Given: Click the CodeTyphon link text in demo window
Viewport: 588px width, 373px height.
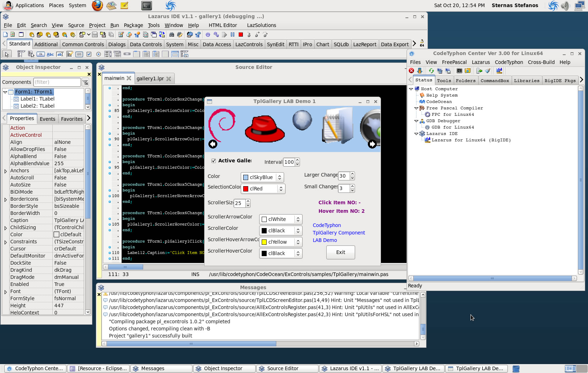Looking at the screenshot, I should click(327, 225).
